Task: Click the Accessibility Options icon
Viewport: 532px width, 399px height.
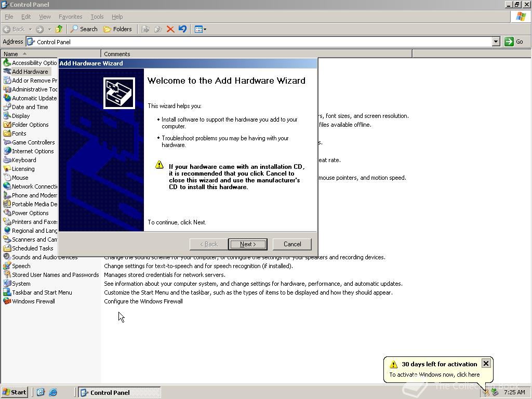Action: (x=7, y=63)
